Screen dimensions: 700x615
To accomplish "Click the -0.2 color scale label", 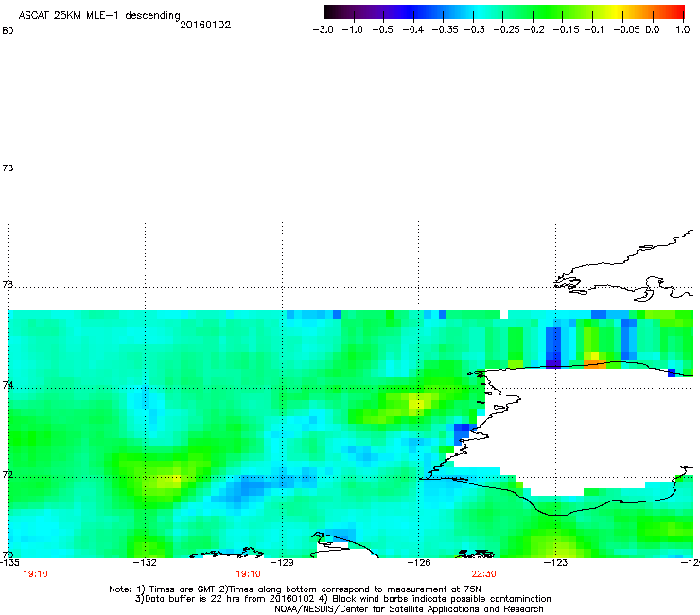I will [534, 30].
